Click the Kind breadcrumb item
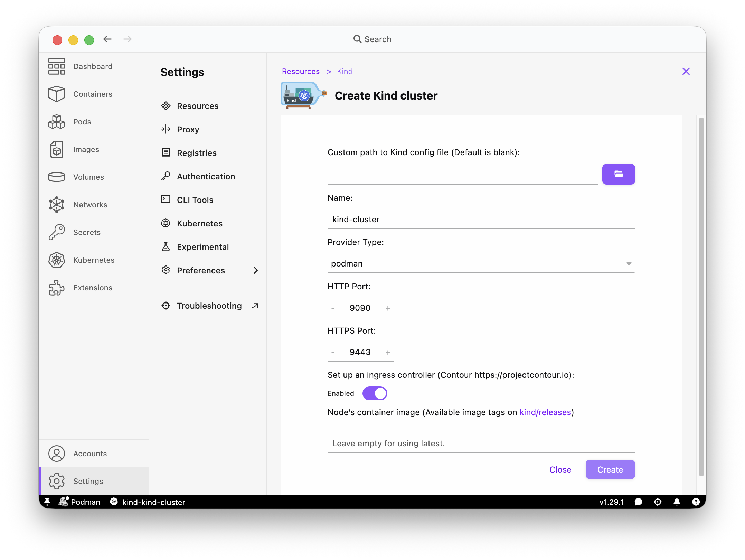 point(345,71)
